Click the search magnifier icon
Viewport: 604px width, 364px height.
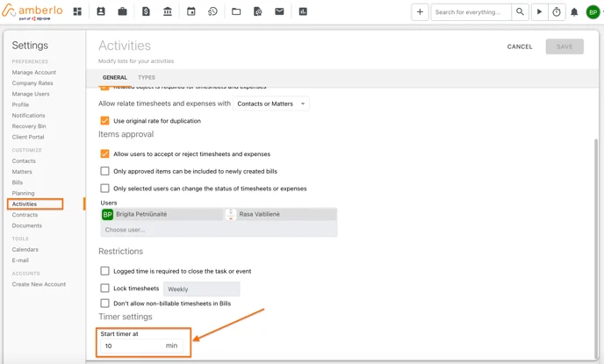click(520, 12)
